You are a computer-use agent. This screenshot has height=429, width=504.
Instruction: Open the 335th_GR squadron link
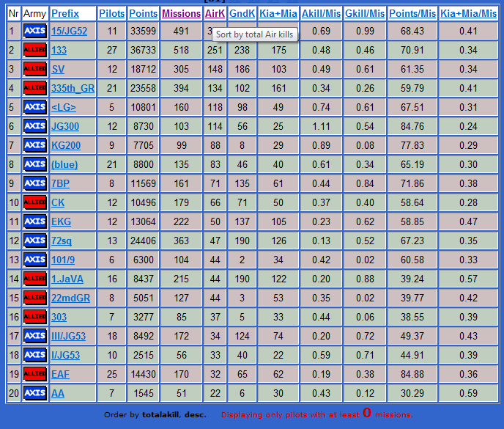[x=73, y=88]
